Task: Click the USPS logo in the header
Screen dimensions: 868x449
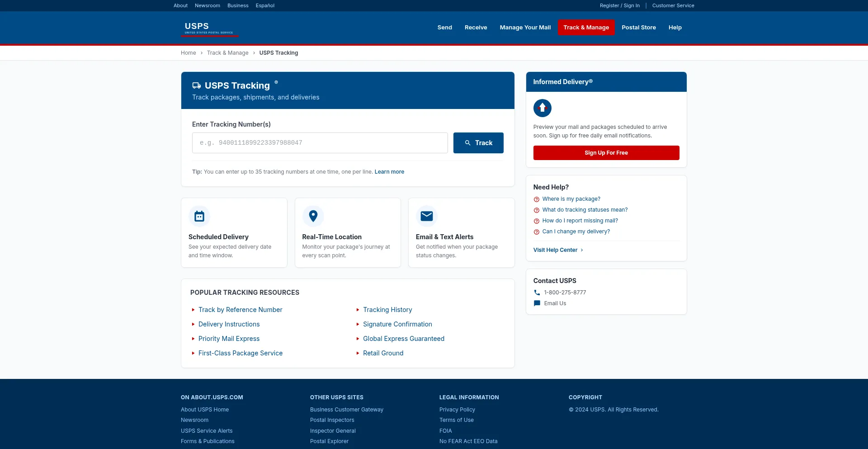Action: 209,28
